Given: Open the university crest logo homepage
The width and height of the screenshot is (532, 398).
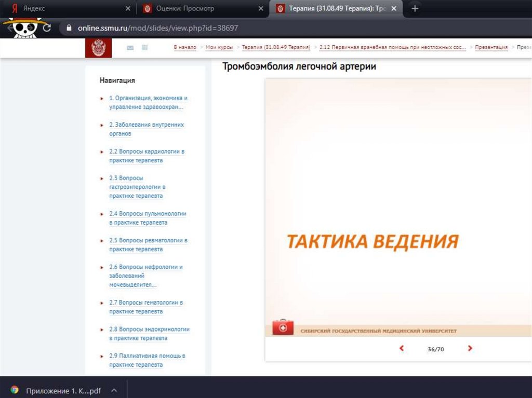Looking at the screenshot, I should click(x=98, y=48).
